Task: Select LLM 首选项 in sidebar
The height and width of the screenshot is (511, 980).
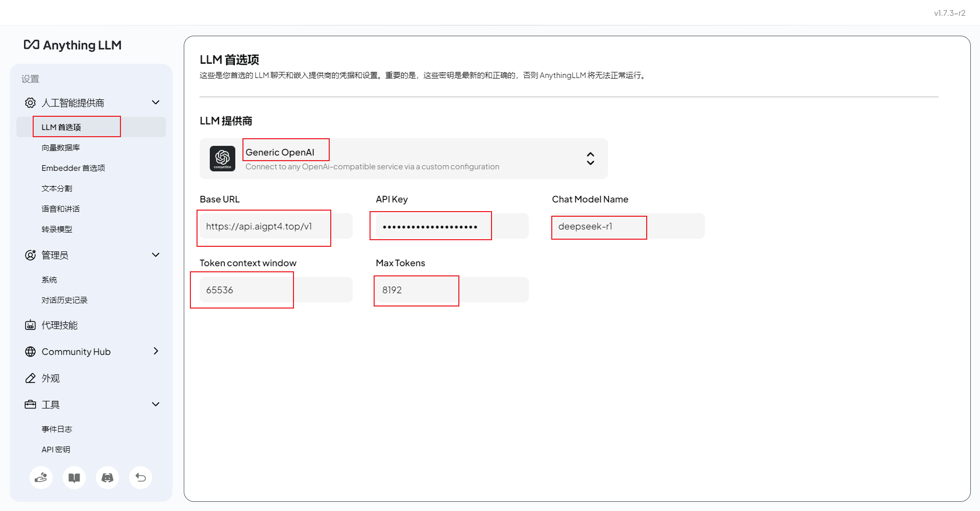Action: point(91,127)
